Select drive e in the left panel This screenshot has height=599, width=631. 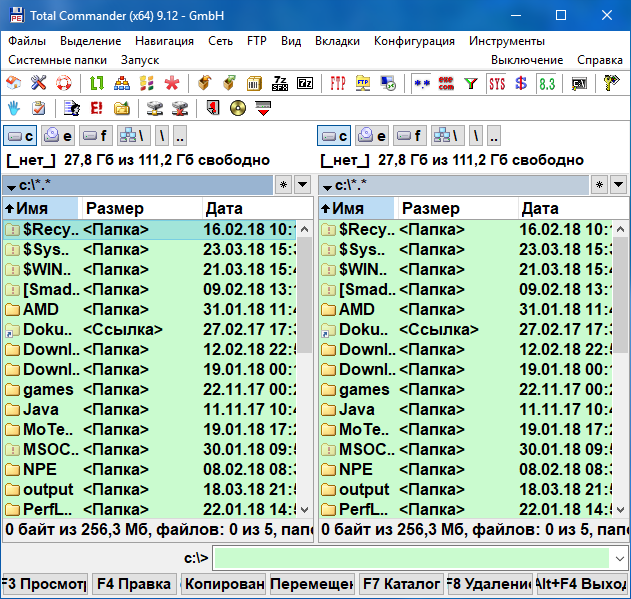point(59,135)
